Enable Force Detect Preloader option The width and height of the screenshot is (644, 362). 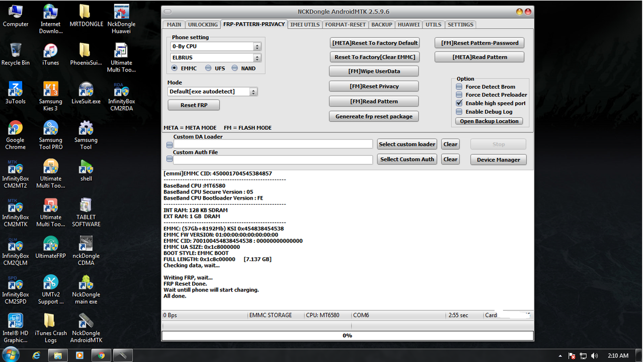click(459, 95)
